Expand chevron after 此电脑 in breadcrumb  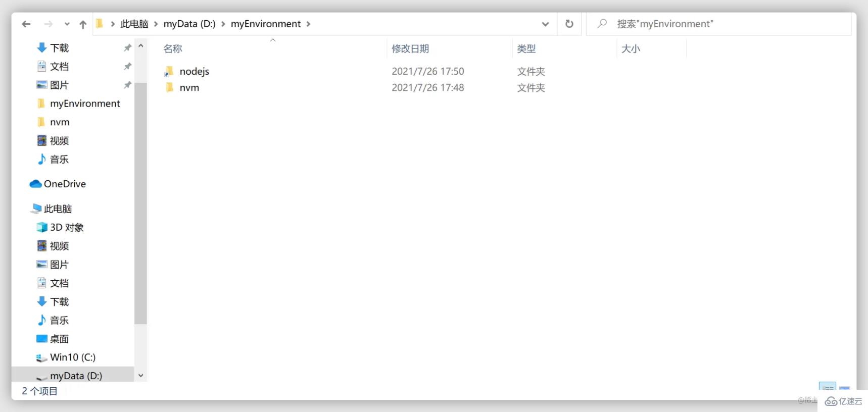point(156,24)
